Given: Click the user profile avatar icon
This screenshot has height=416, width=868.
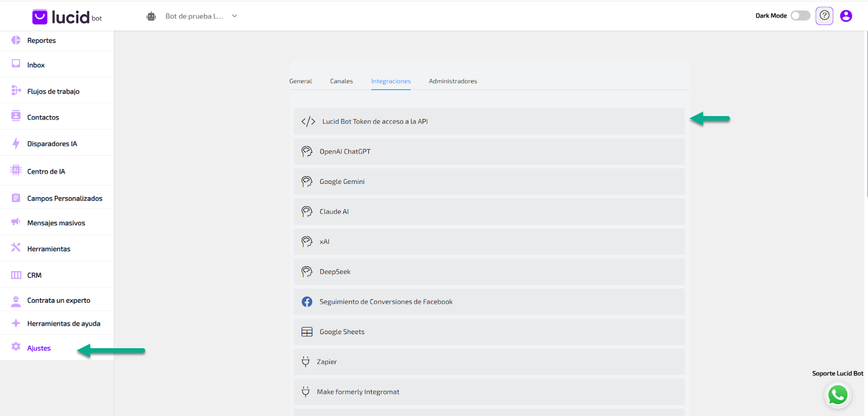Looking at the screenshot, I should (x=846, y=16).
